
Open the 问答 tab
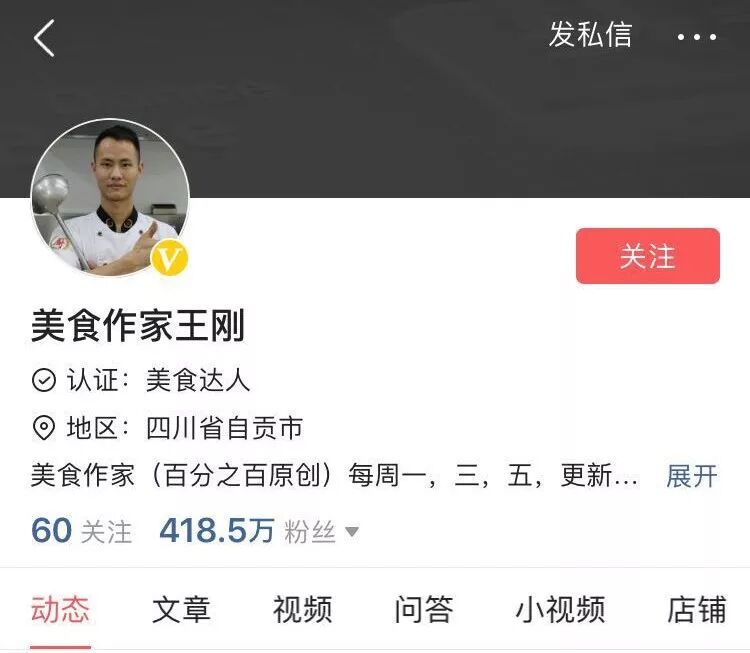(x=424, y=609)
